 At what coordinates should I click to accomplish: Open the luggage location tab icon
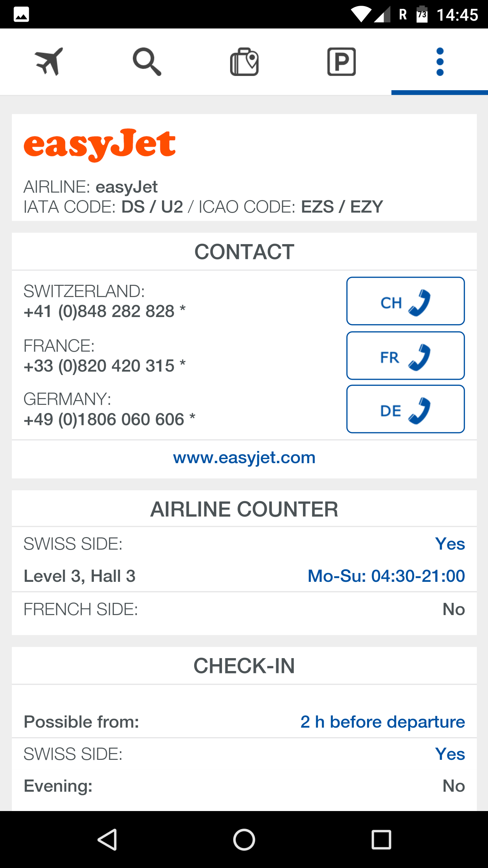(244, 61)
